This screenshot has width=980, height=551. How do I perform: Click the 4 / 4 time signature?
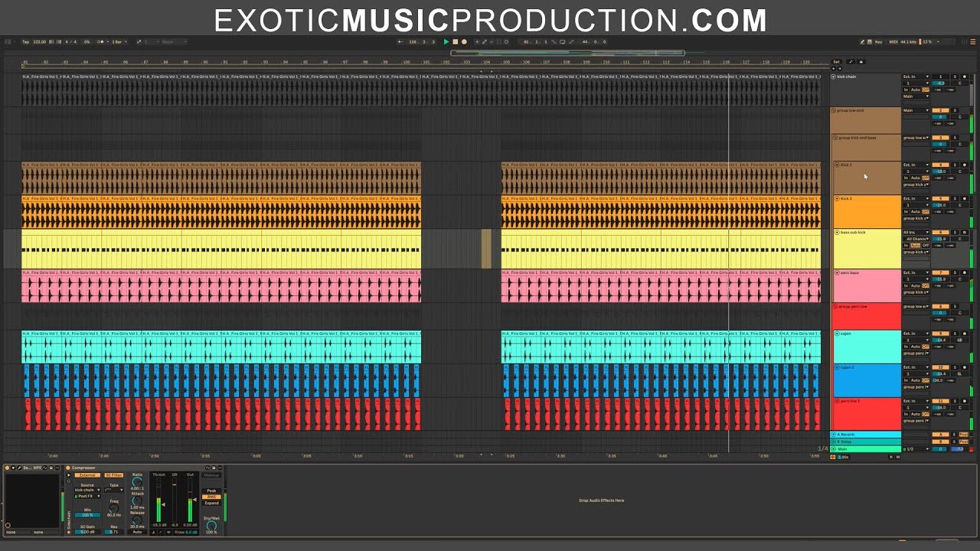click(x=70, y=41)
